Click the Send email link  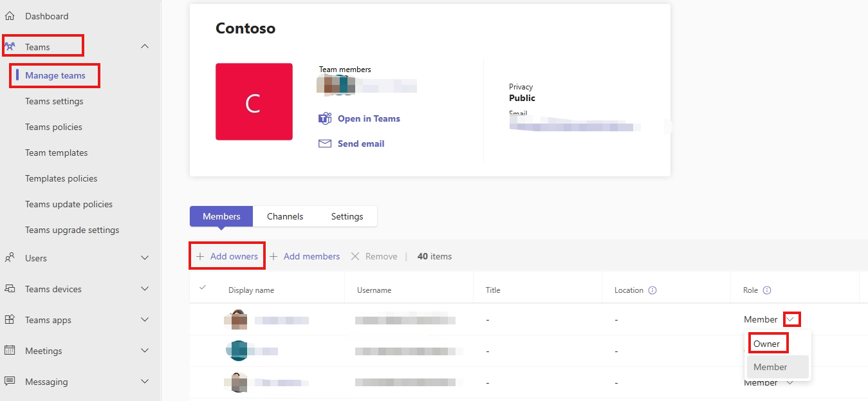(x=361, y=144)
